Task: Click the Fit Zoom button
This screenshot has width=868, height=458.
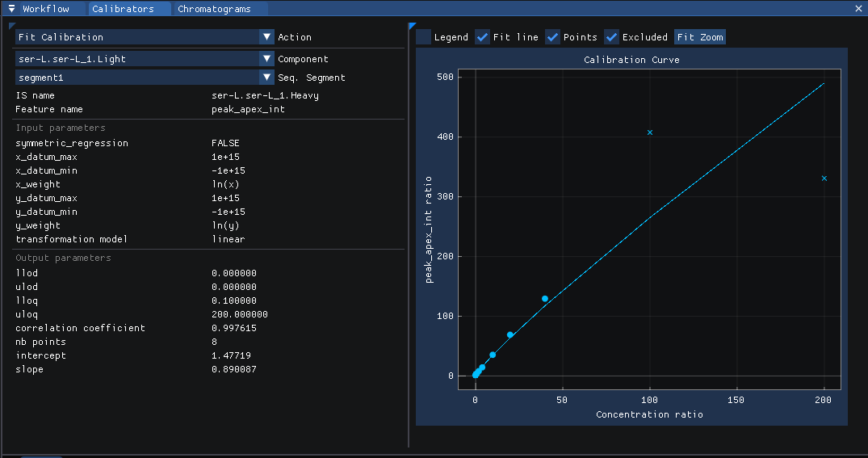Action: pyautogui.click(x=700, y=37)
